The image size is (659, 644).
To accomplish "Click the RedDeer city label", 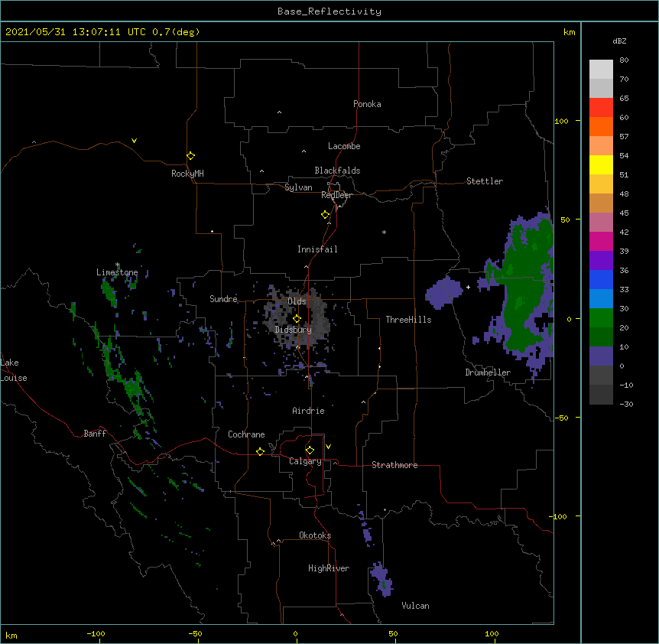I will click(x=336, y=195).
